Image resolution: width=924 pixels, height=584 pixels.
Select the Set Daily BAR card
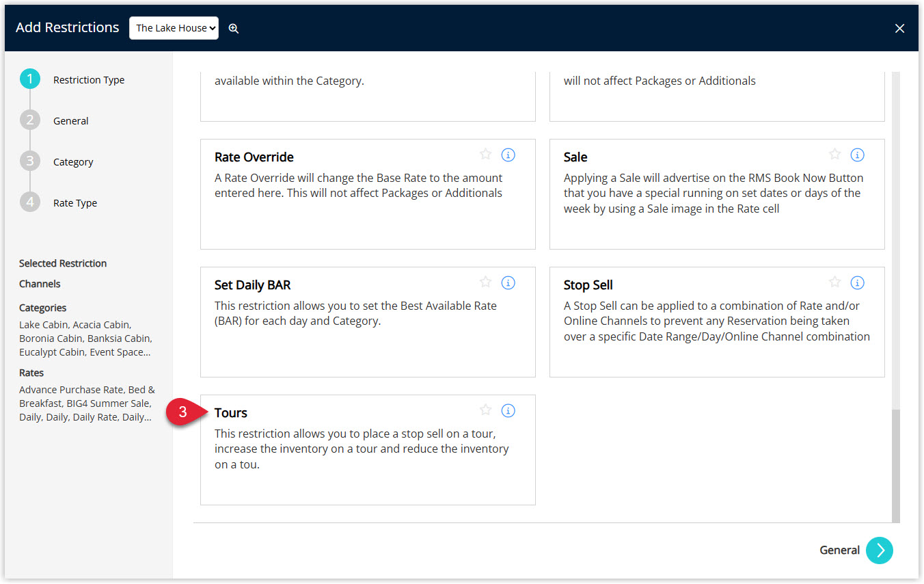(368, 322)
